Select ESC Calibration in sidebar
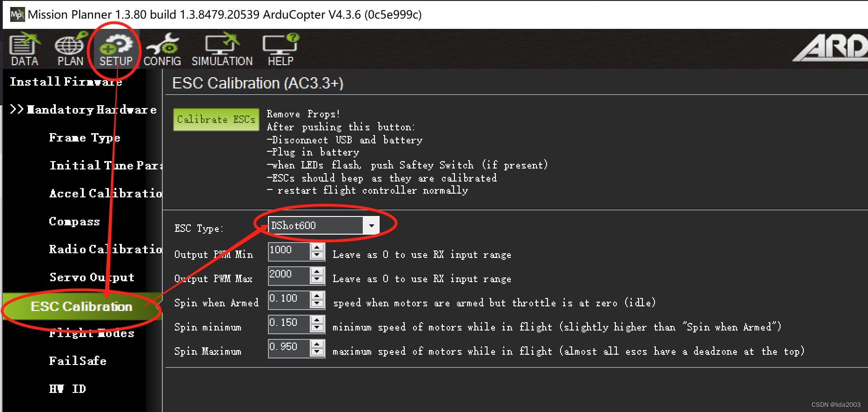 (82, 306)
